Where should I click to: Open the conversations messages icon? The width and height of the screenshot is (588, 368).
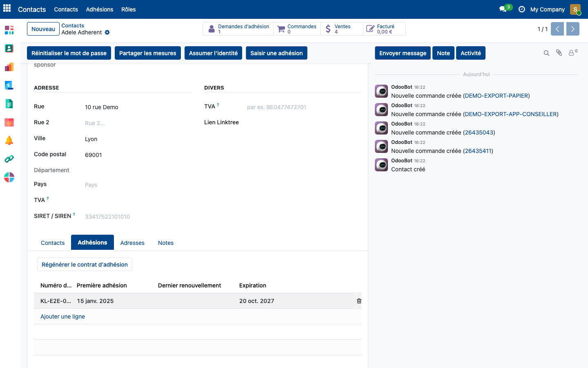click(503, 9)
